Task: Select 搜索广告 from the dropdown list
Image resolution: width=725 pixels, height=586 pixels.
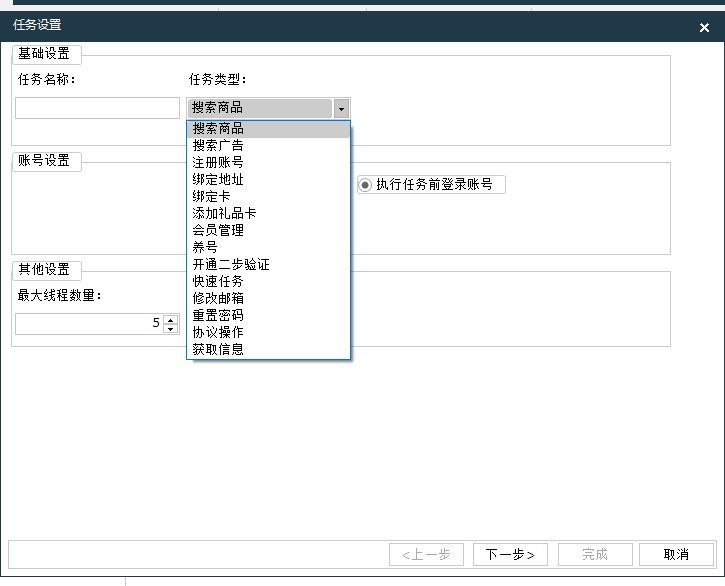Action: click(268, 146)
